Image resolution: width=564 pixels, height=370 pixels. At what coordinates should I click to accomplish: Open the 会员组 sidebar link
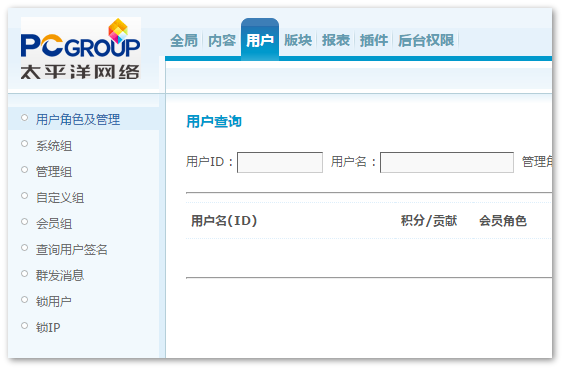[54, 223]
